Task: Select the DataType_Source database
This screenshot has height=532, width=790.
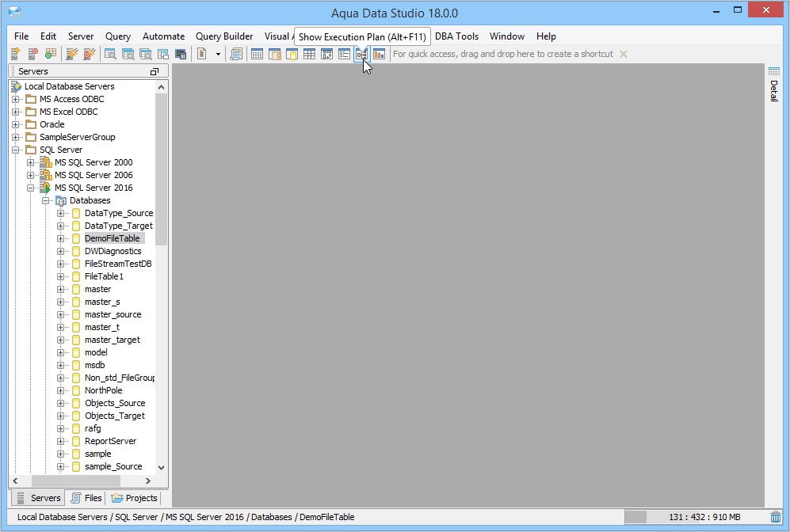Action: [x=119, y=213]
